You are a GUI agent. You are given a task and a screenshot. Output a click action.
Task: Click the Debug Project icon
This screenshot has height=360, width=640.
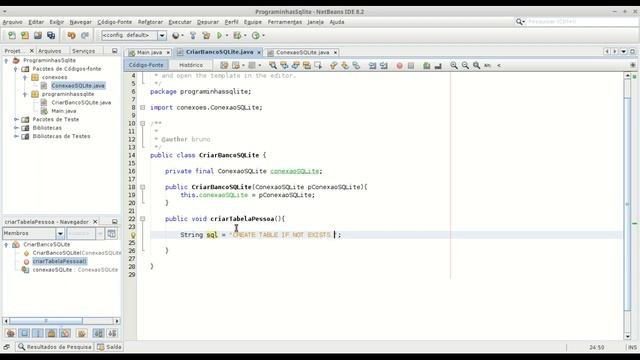(237, 36)
